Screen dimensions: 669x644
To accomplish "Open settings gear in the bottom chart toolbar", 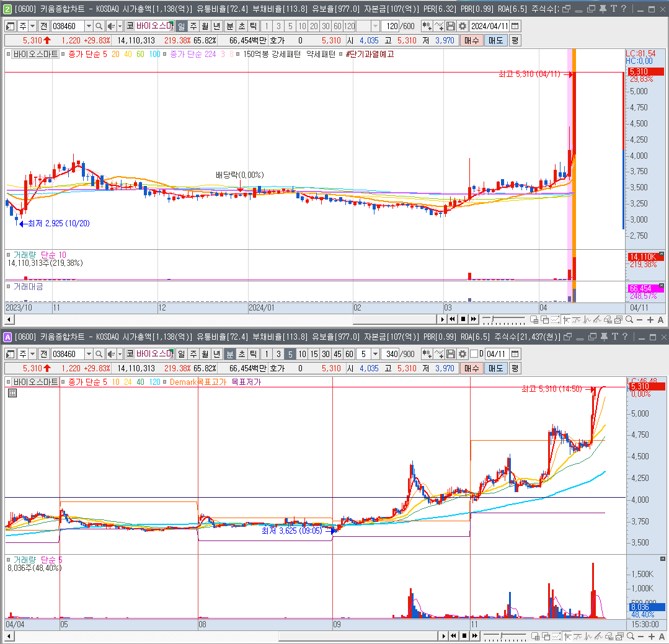I will (x=463, y=354).
